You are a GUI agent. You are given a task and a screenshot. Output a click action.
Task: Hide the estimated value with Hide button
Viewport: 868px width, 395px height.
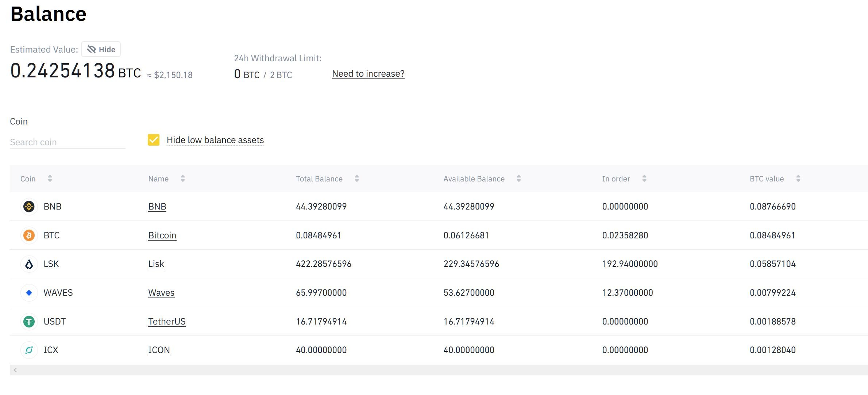[101, 49]
